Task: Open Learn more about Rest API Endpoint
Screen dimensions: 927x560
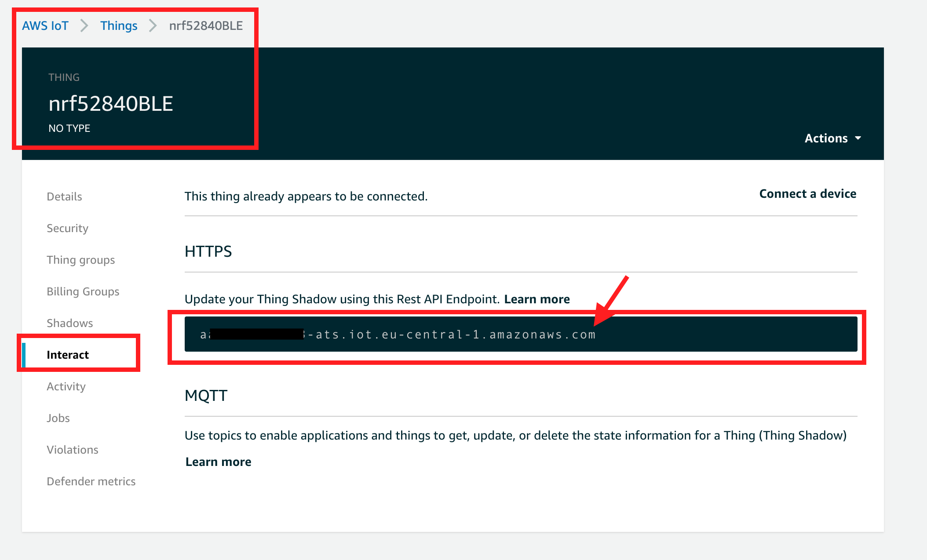Action: pos(537,299)
